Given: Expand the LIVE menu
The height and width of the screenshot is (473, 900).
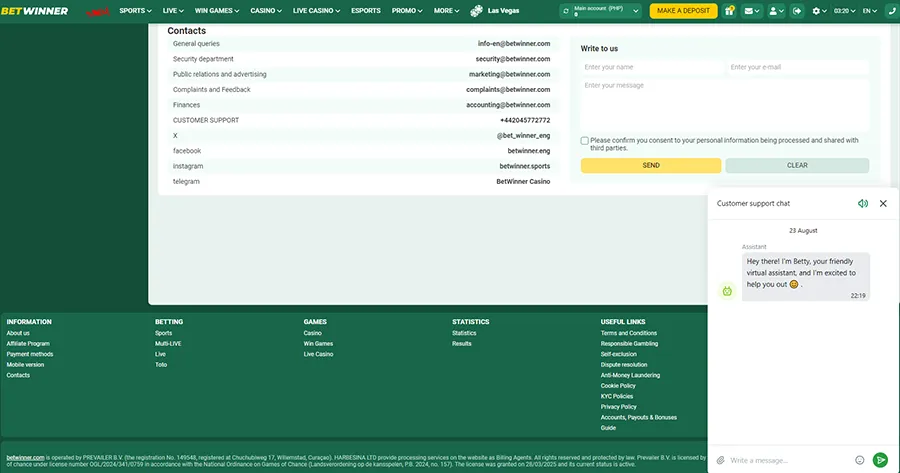Looking at the screenshot, I should [173, 11].
